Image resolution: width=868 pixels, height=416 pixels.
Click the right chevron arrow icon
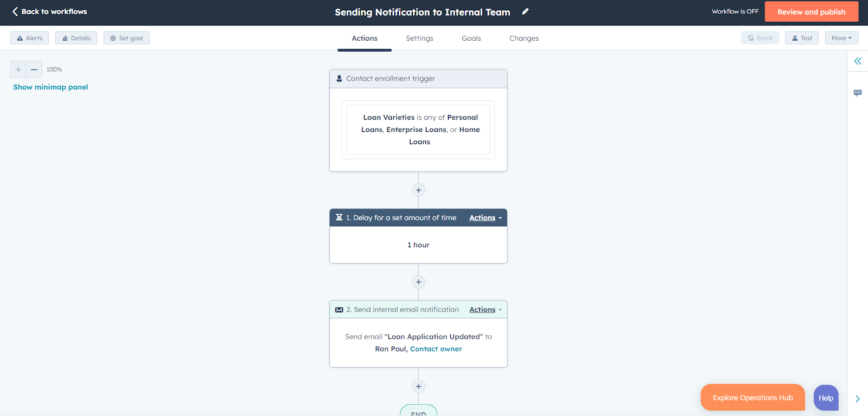tap(858, 399)
